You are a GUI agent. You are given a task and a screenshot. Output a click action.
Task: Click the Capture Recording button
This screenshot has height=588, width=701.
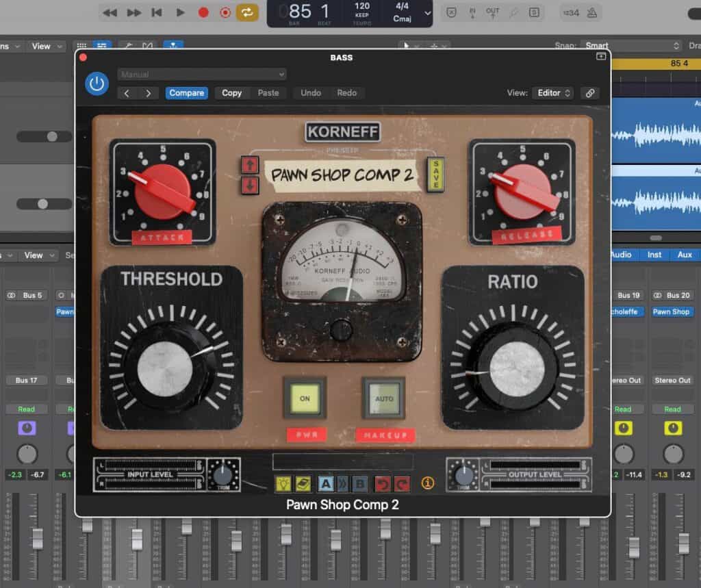(x=225, y=12)
